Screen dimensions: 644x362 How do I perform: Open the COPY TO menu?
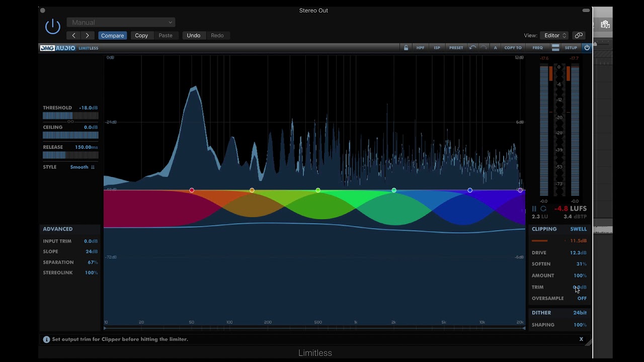coord(513,48)
